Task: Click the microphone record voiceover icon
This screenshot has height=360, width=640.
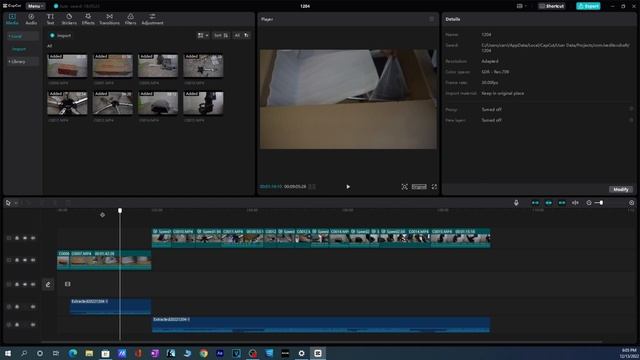Action: coord(516,203)
